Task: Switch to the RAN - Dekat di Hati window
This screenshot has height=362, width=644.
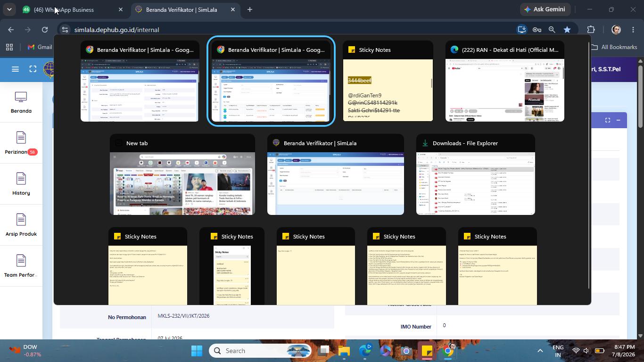Action: tap(505, 81)
